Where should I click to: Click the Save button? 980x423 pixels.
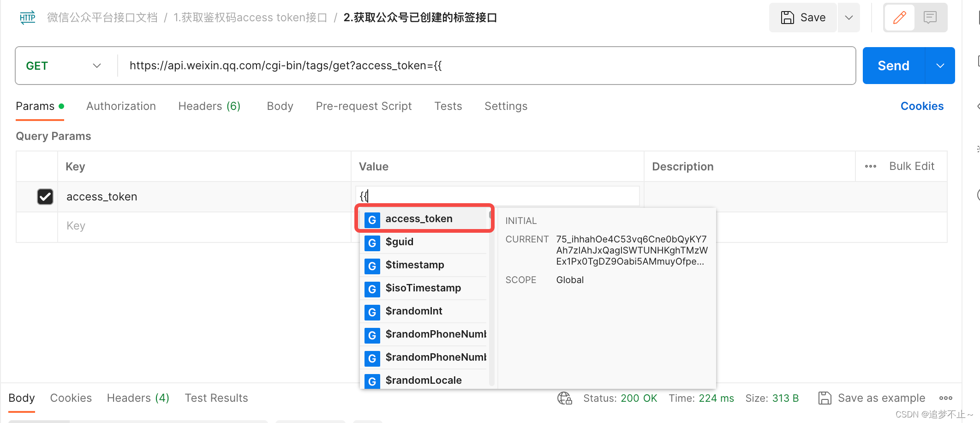click(803, 18)
